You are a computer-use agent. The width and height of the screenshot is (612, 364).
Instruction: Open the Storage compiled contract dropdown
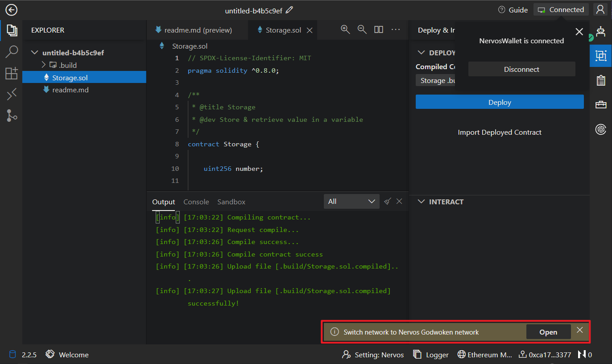click(x=435, y=80)
